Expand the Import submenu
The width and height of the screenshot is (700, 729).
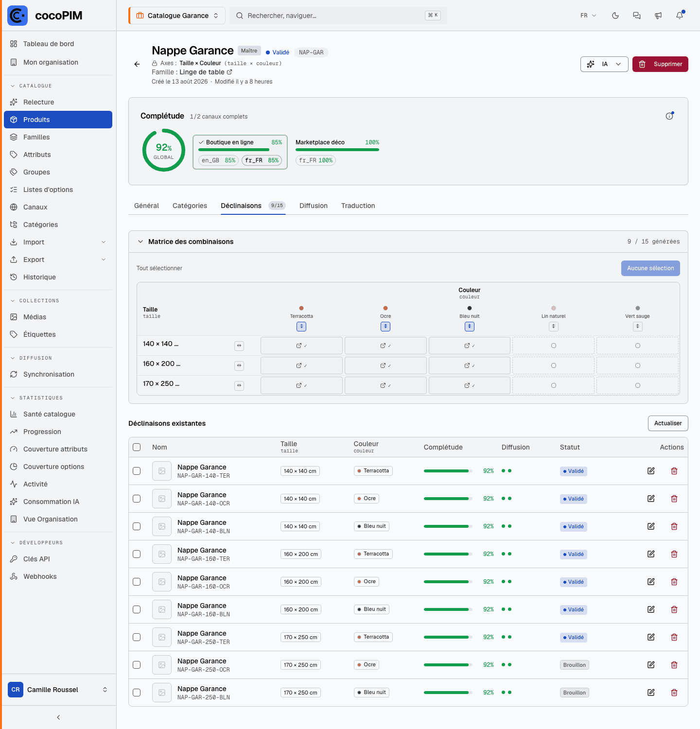tap(58, 242)
